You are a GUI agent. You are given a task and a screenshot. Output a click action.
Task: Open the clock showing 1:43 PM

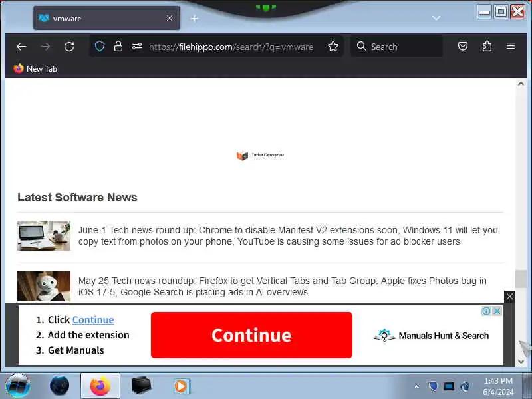coord(498,386)
